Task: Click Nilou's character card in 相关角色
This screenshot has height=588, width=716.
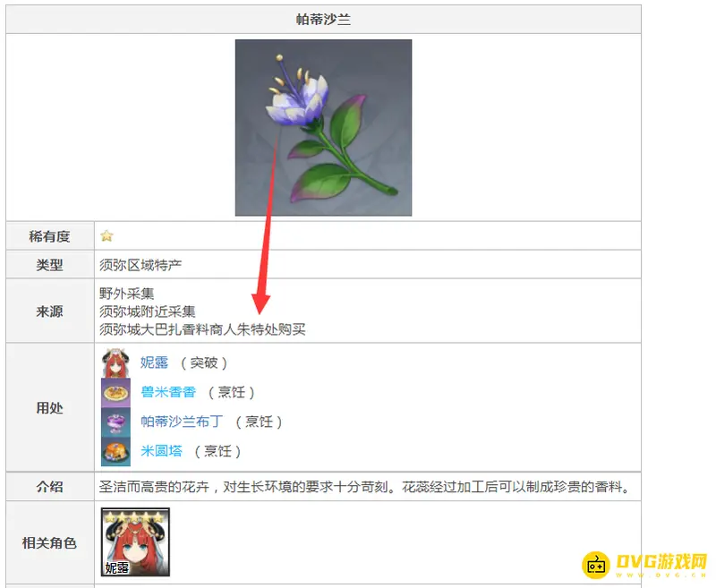Action: click(135, 541)
